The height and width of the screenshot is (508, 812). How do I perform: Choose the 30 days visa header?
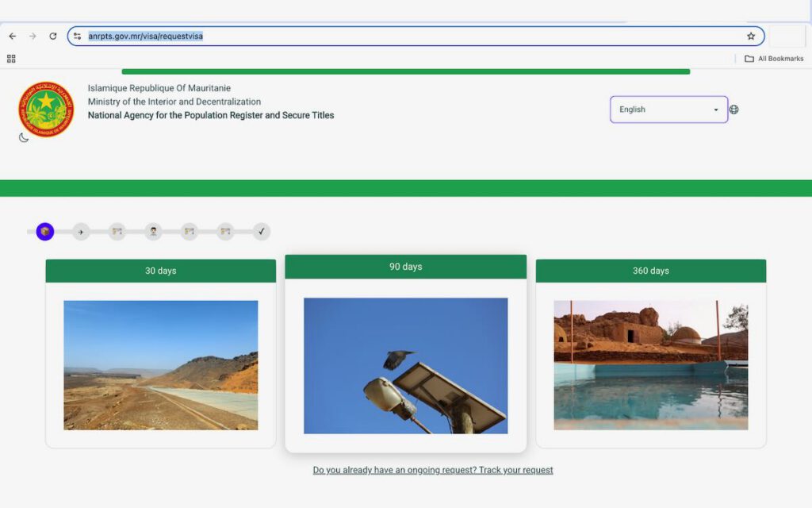click(x=160, y=271)
